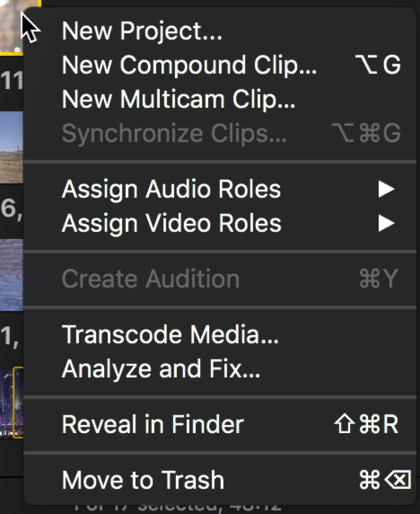Click the dimmed Create Audition entry

151,279
